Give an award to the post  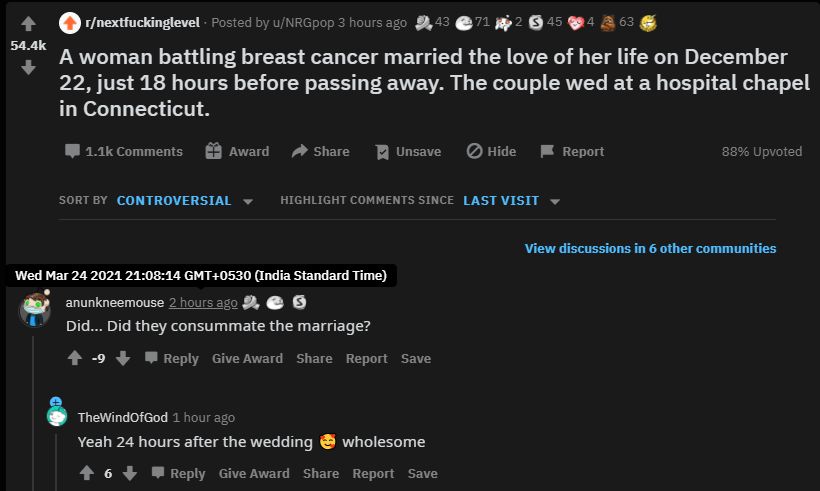[237, 151]
